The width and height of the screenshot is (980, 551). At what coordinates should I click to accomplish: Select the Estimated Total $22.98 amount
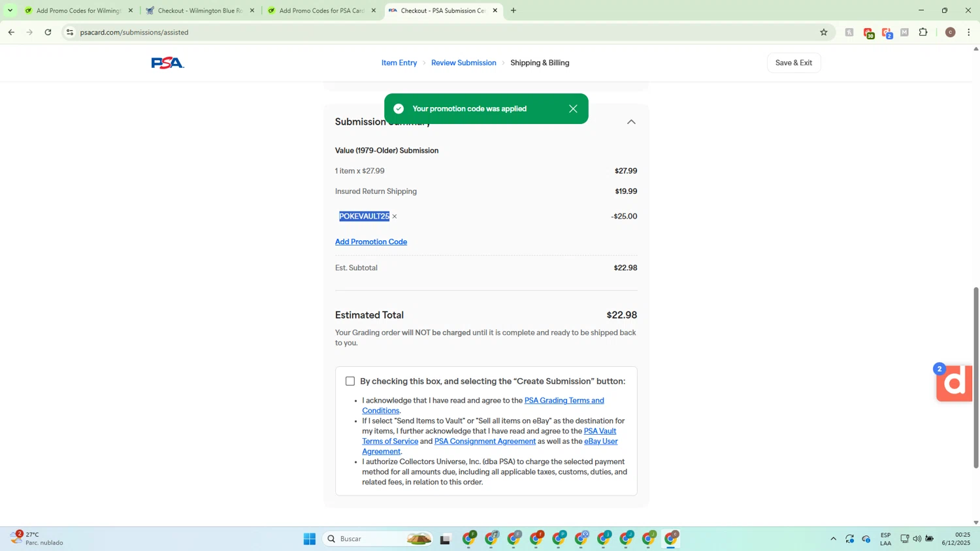click(621, 315)
